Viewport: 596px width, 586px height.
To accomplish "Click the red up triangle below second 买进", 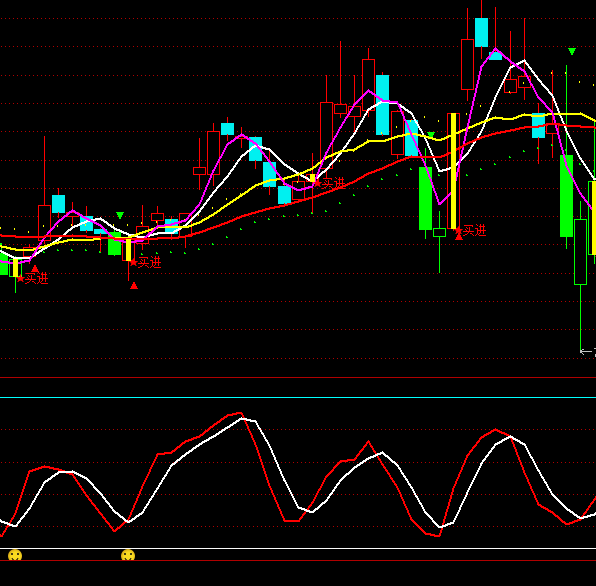I will pos(134,285).
